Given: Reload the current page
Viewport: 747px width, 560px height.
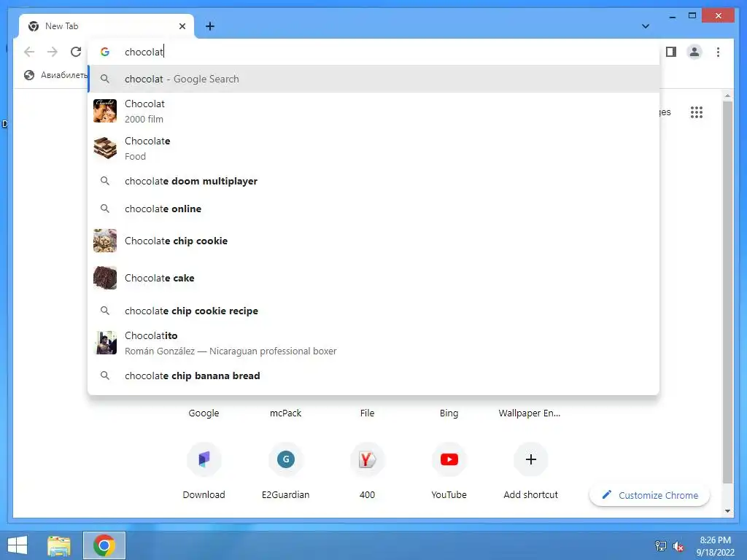Looking at the screenshot, I should click(x=76, y=52).
